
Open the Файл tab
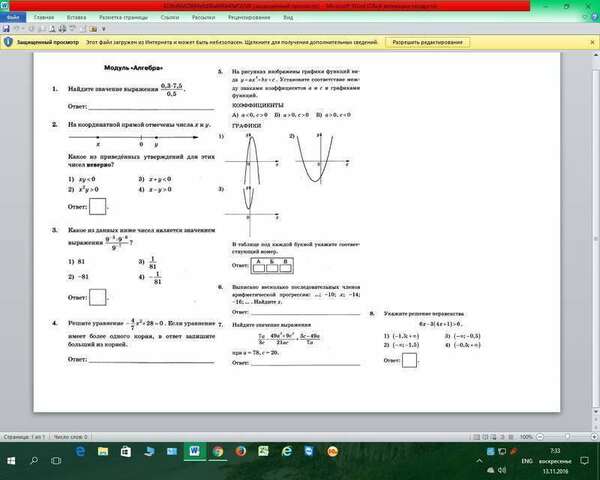point(13,17)
